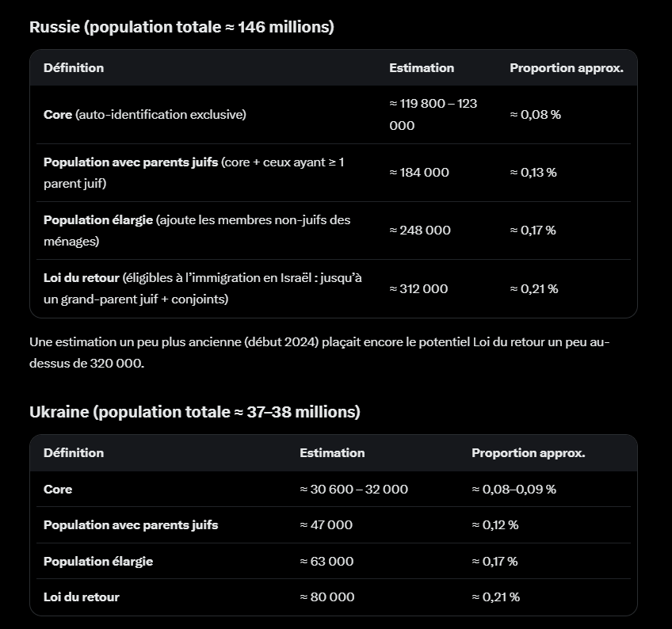
Task: Click the ≈ 0,08 % proportion in the Russie table
Action: [535, 114]
